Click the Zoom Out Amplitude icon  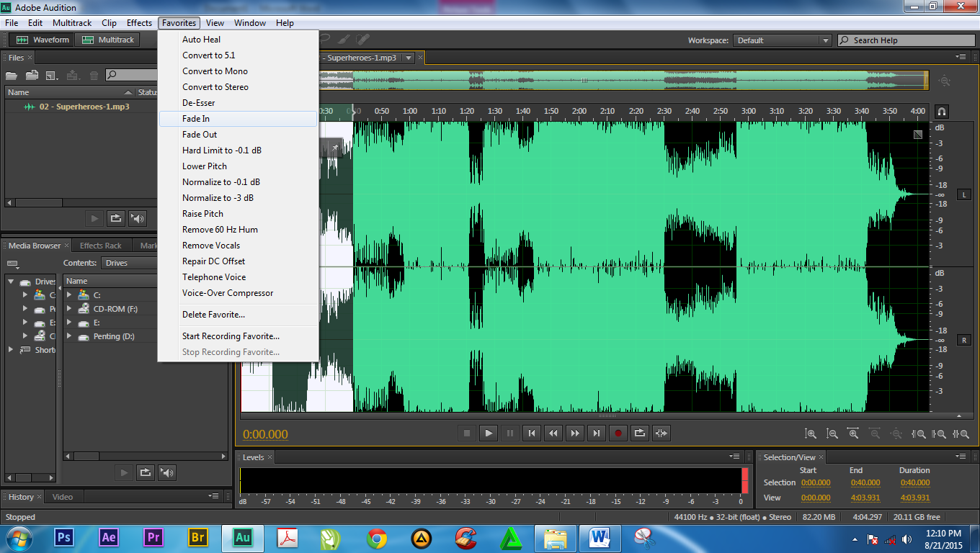click(x=832, y=433)
